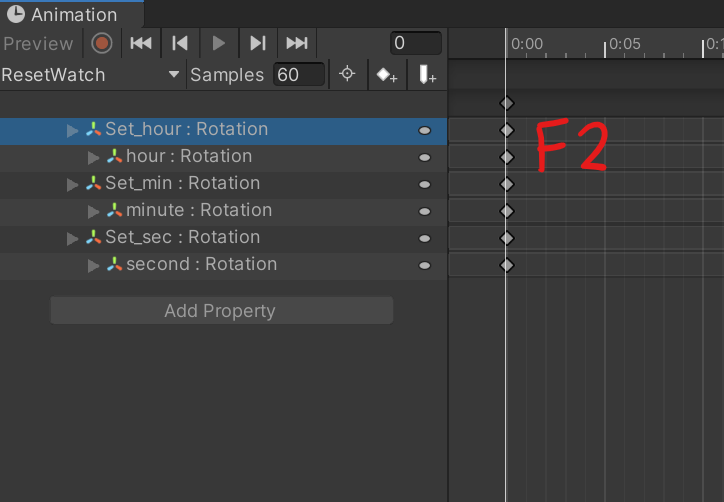Expand Set_hour : Rotation property

(x=72, y=131)
